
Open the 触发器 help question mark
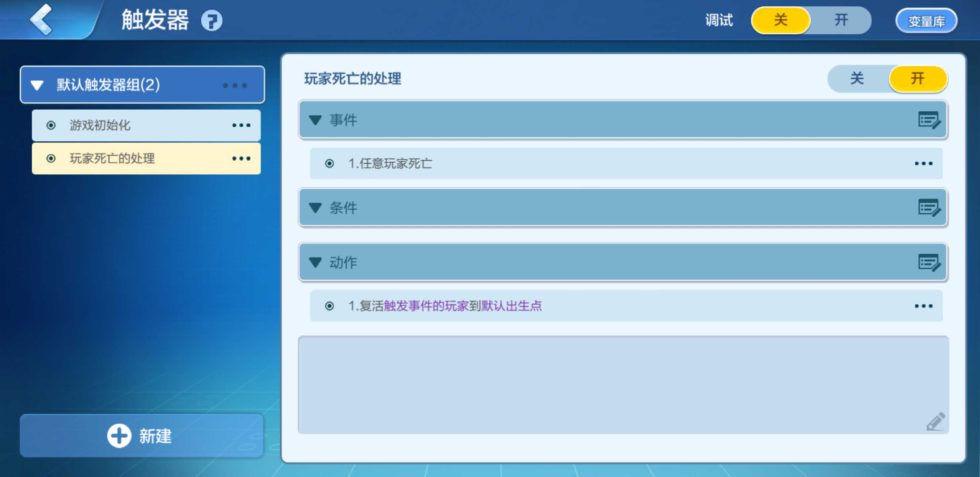(212, 21)
